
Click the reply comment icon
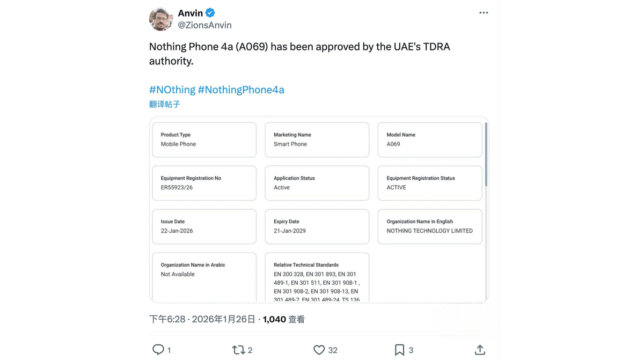point(158,350)
